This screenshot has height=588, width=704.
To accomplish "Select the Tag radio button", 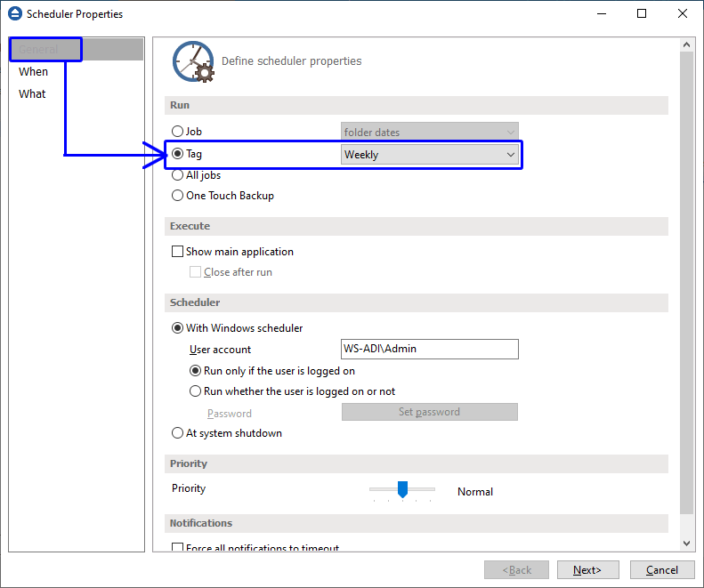I will point(177,154).
